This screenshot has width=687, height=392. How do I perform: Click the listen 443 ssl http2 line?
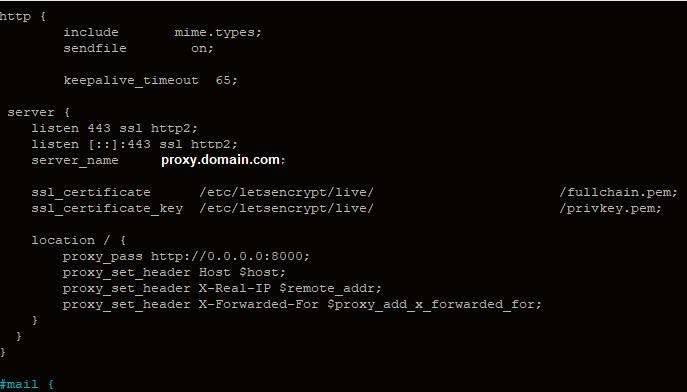click(x=114, y=128)
